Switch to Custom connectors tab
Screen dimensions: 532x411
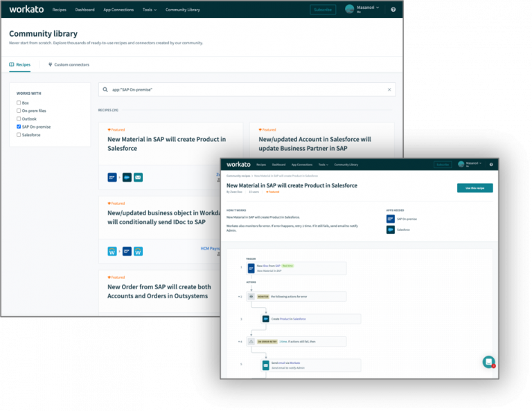(x=69, y=65)
